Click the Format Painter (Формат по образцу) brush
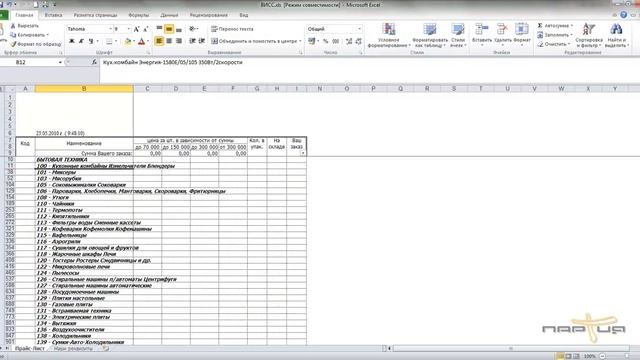This screenshot has height=360, width=640. [x=35, y=44]
